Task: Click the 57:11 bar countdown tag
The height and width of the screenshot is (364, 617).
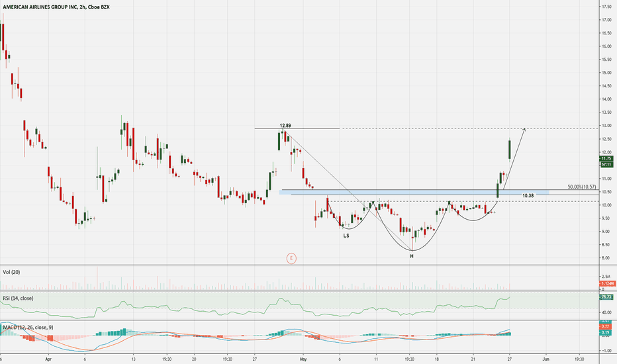Action: 606,165
